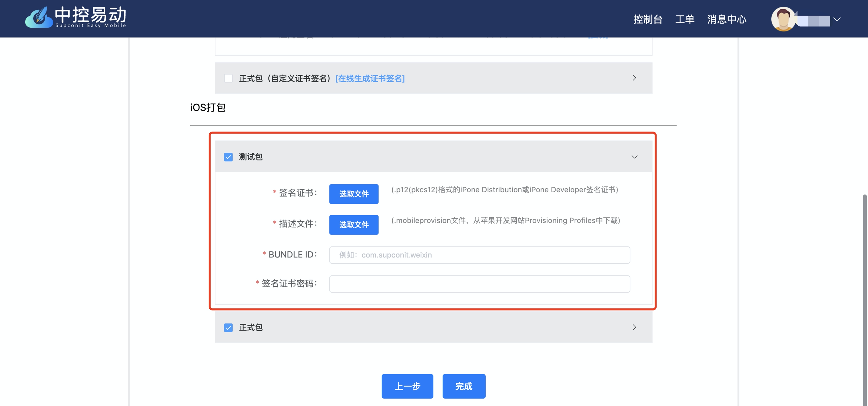Uncheck the iOS 正式包 checkbox
The width and height of the screenshot is (868, 406).
[x=228, y=328]
